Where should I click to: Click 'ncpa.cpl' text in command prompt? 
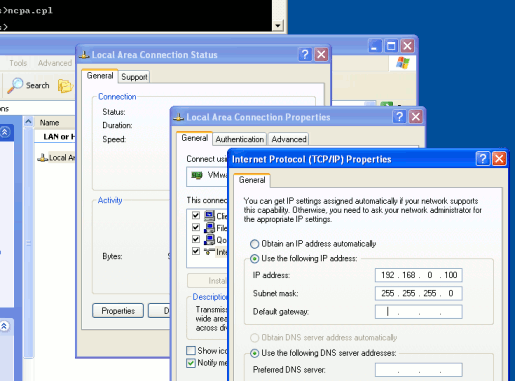point(30,10)
